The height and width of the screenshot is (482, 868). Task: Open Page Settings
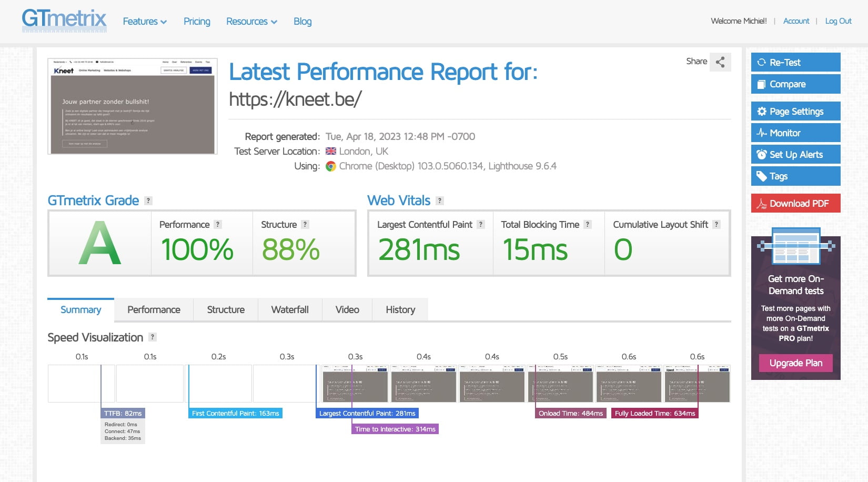coord(796,112)
